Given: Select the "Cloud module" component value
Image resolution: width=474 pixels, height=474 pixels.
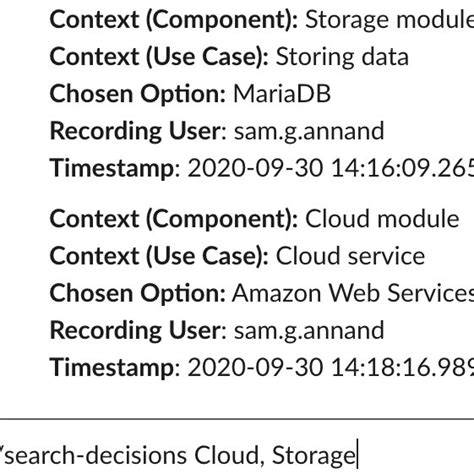Looking at the screenshot, I should [x=382, y=219].
